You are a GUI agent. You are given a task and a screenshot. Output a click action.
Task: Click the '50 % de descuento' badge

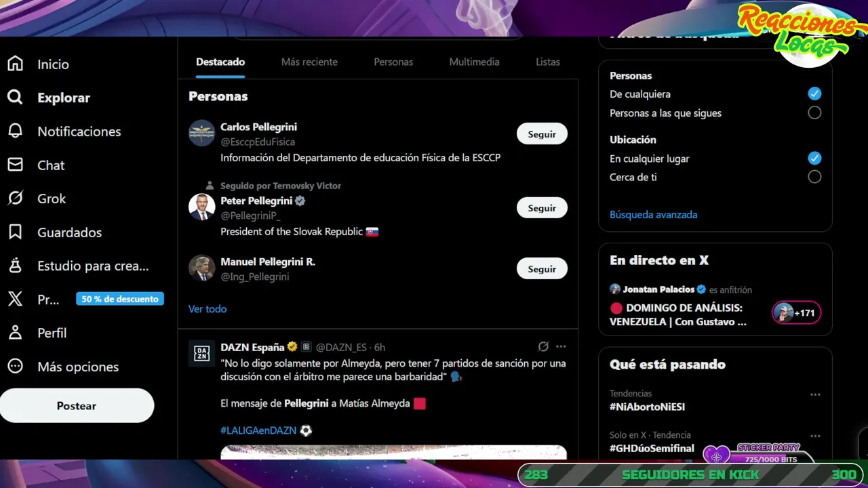(120, 299)
